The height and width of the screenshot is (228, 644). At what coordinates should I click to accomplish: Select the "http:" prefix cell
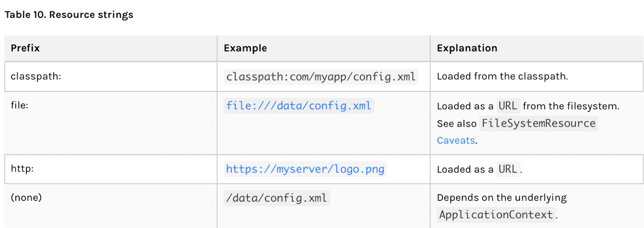(x=22, y=169)
